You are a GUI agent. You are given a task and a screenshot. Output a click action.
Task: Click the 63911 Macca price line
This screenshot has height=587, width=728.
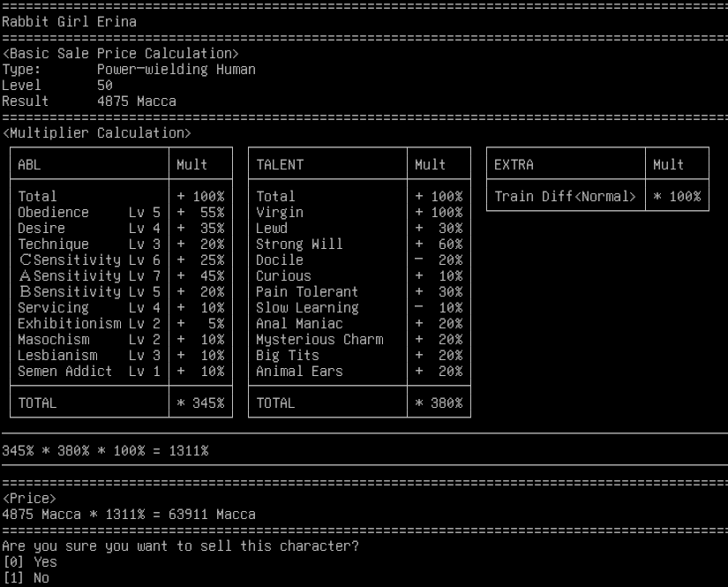(129, 515)
